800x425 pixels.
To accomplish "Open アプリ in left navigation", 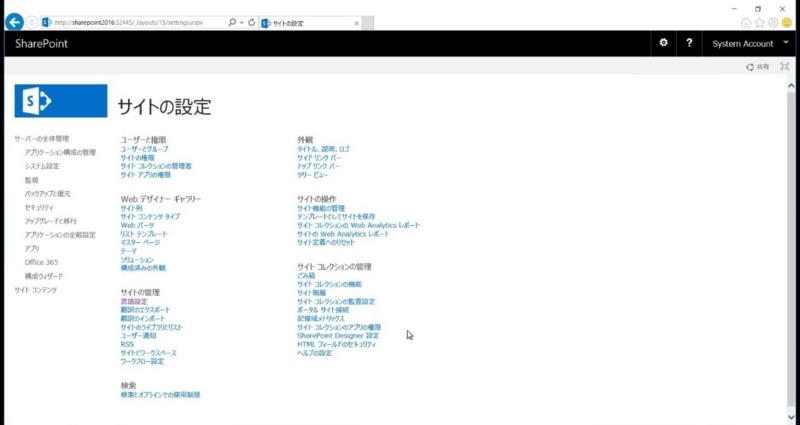I will (x=32, y=248).
